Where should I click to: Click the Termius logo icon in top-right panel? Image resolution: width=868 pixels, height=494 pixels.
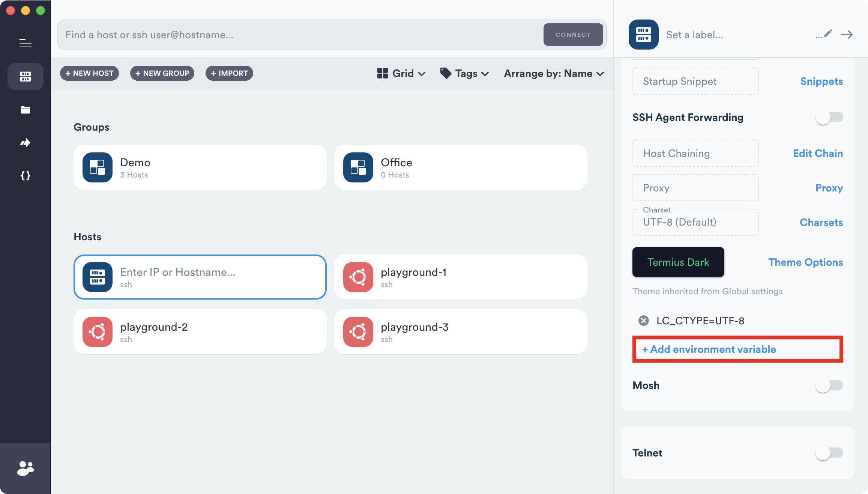pos(643,34)
